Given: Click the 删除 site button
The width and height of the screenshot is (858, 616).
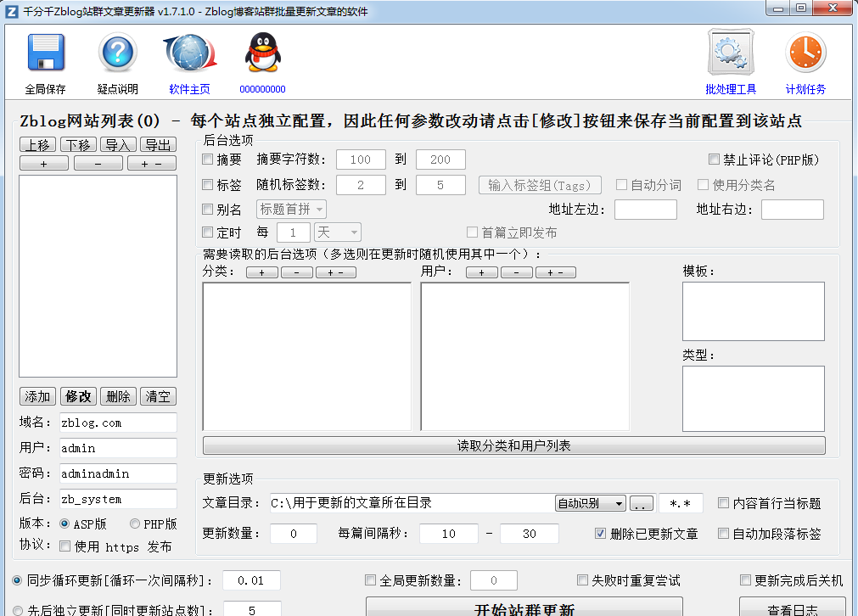Looking at the screenshot, I should [x=118, y=396].
